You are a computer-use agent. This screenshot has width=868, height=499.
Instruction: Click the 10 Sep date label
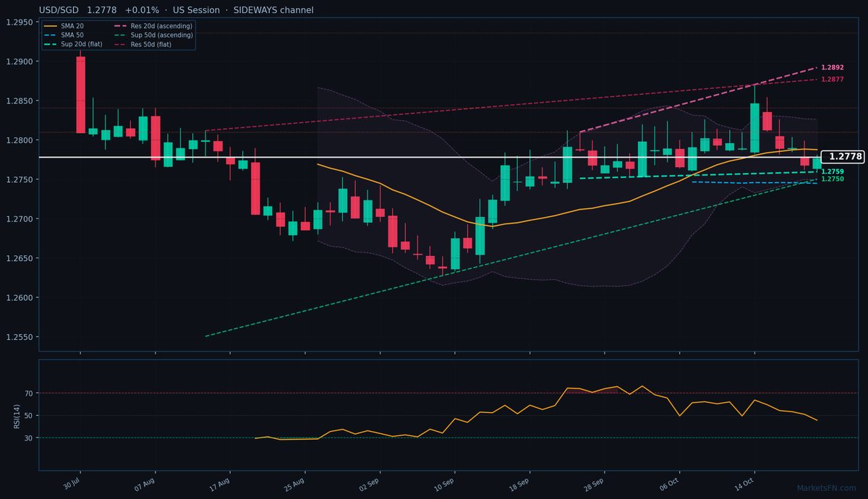tap(445, 482)
